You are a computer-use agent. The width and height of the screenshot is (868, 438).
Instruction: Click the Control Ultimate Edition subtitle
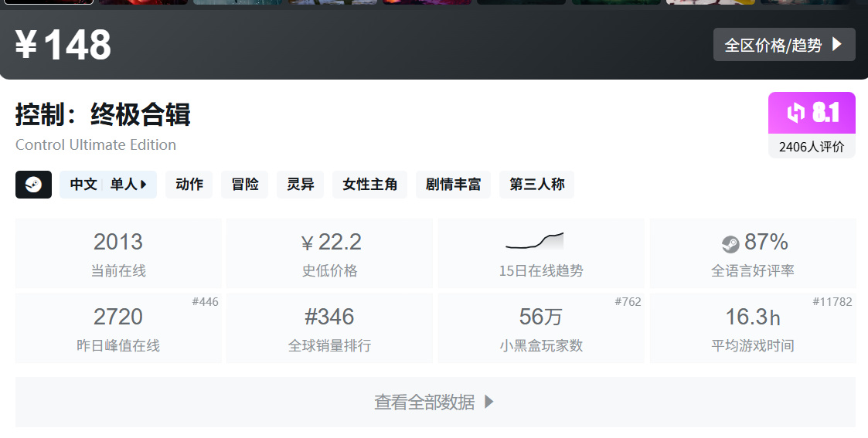[96, 145]
